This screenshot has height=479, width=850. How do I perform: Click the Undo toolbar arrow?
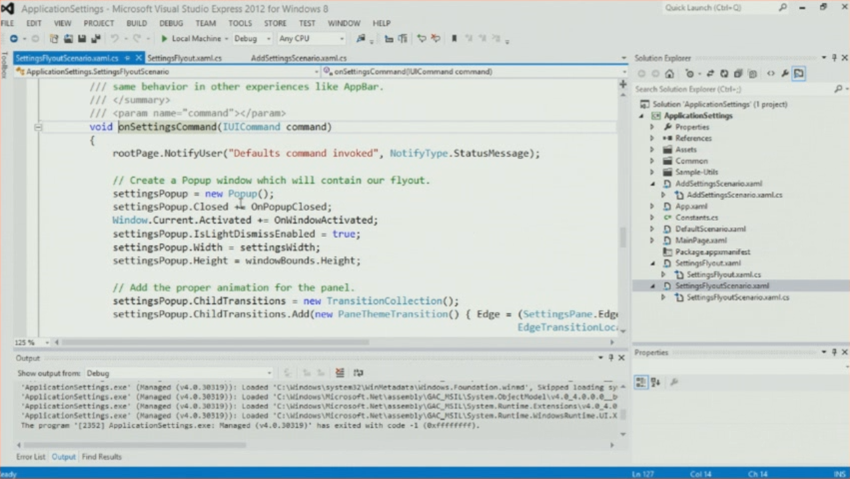114,38
